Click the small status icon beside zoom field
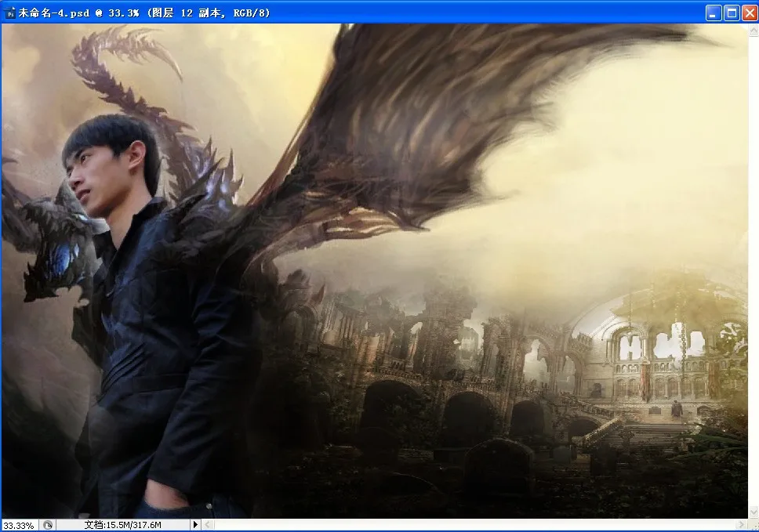 pyautogui.click(x=47, y=525)
